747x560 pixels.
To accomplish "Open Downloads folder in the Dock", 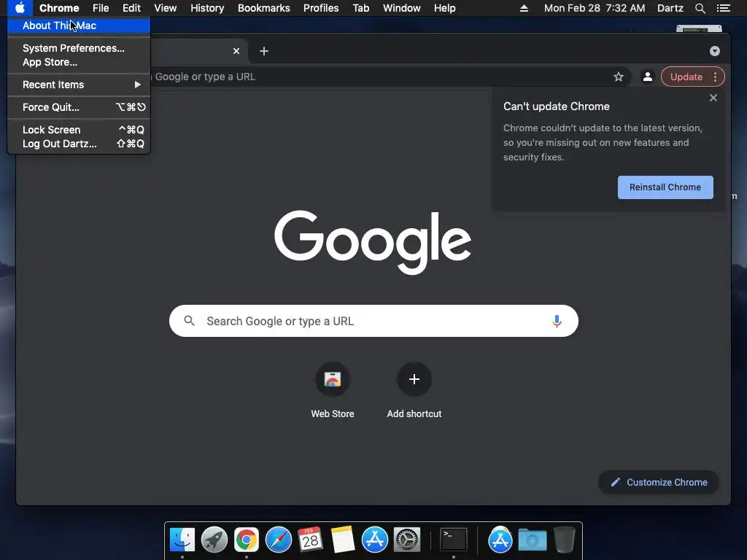I will (x=533, y=540).
